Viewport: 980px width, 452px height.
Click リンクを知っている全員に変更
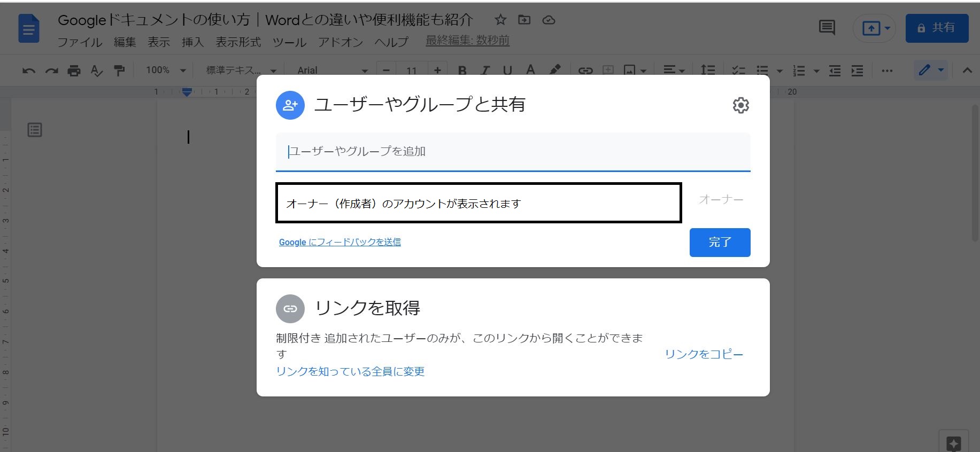[x=350, y=371]
